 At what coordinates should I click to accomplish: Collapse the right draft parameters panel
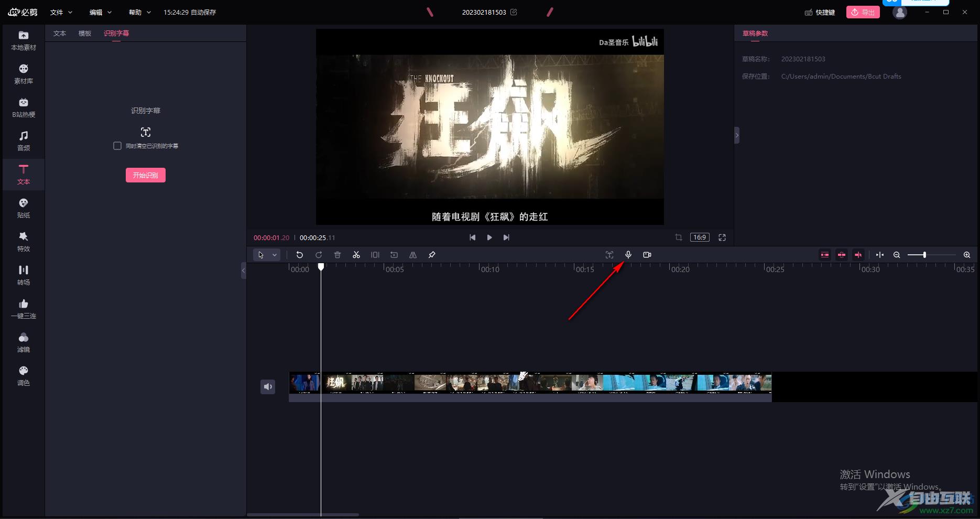coord(737,135)
